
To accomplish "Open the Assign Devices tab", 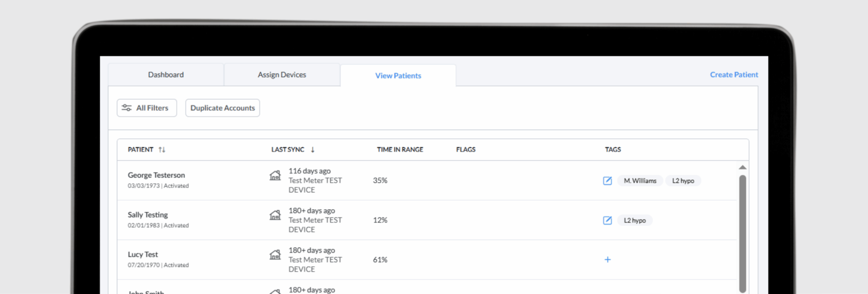I will click(x=282, y=75).
